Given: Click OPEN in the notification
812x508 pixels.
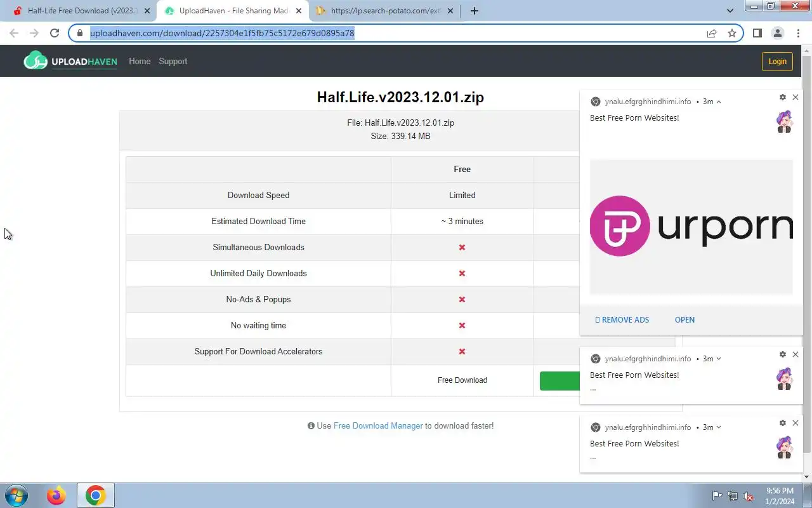Looking at the screenshot, I should pos(684,320).
